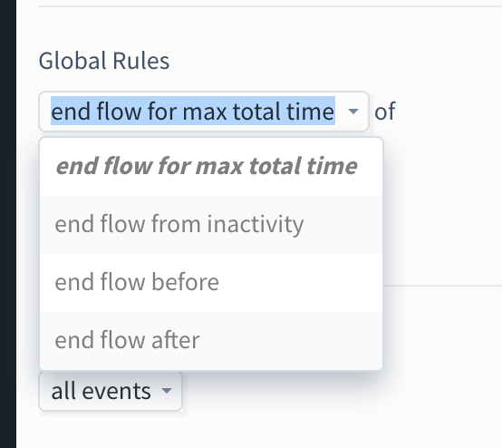The height and width of the screenshot is (448, 502).
Task: Select italic 'end flow for max total time' entry
Action: (211, 166)
